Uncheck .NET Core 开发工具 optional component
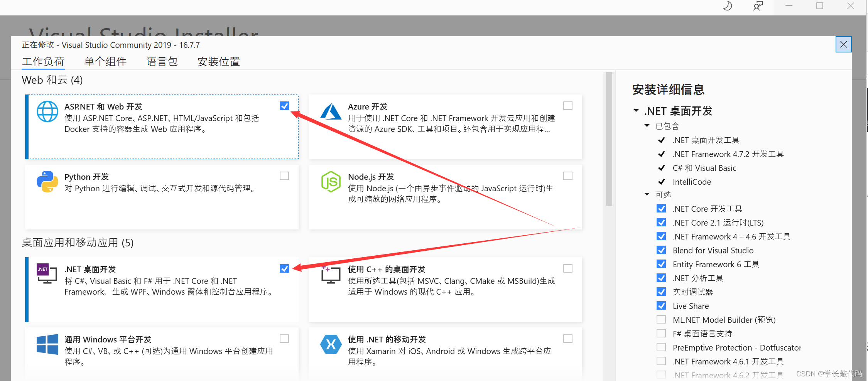The height and width of the screenshot is (381, 868). point(661,209)
